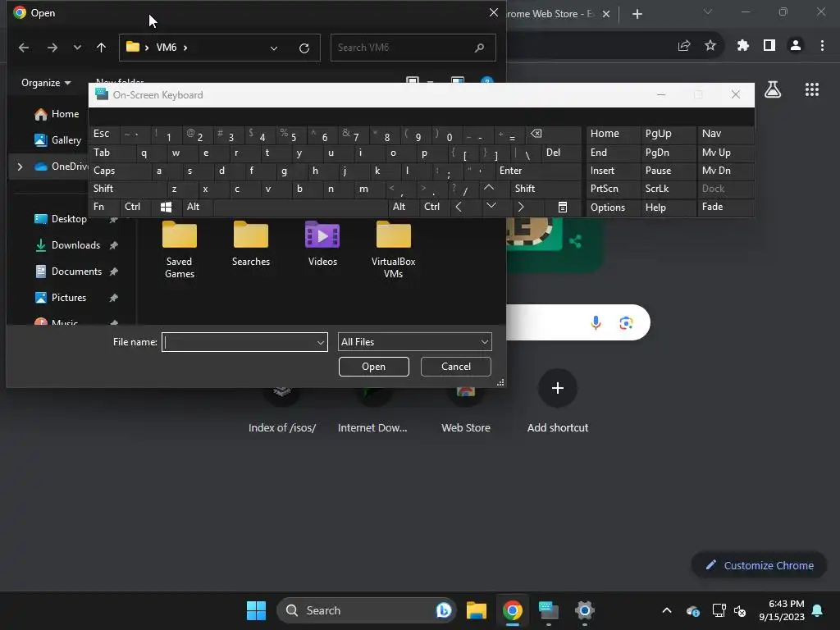Open File Explorer from taskbar
Screen dimensions: 840x630
(x=477, y=610)
